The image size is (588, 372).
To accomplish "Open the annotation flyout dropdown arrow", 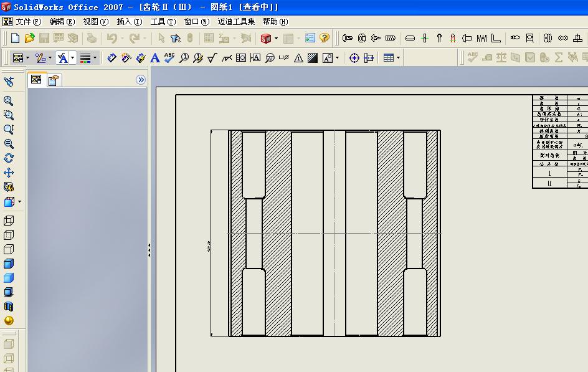I will point(73,58).
